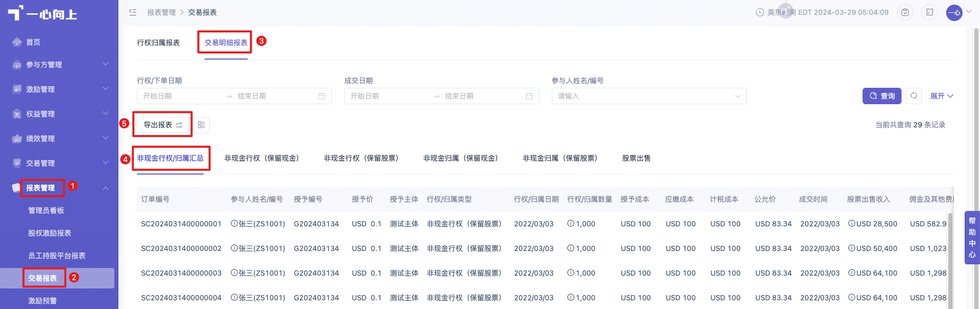The image size is (980, 309).
Task: Click info icon beside 张三 in order SC2024031400000003
Action: pos(234,273)
